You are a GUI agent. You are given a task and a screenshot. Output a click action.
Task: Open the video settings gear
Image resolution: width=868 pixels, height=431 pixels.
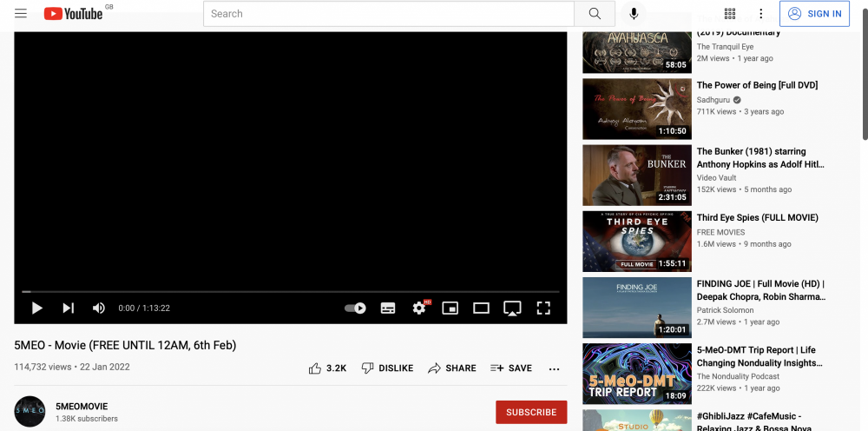419,308
